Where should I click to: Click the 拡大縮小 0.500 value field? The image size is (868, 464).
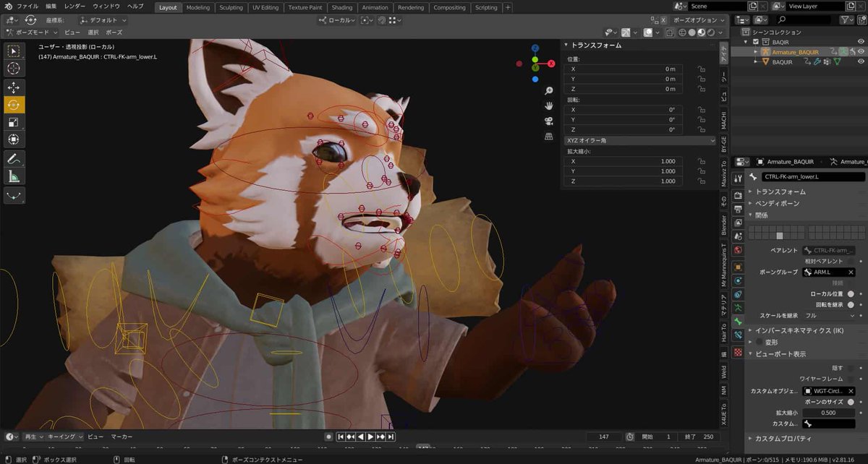tap(830, 413)
